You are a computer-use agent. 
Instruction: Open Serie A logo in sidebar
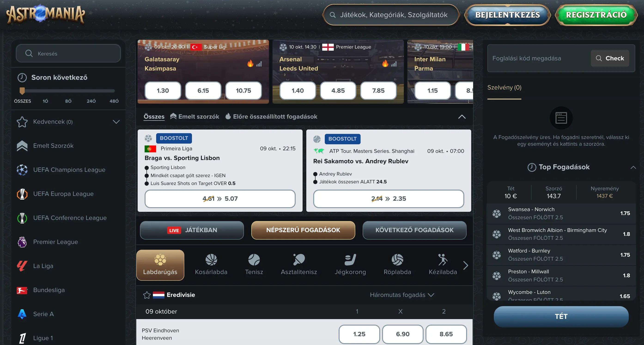pyautogui.click(x=22, y=314)
